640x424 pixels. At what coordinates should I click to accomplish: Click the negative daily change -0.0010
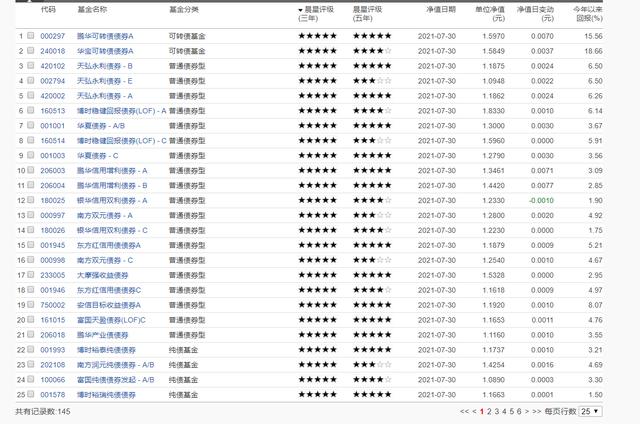(x=541, y=201)
